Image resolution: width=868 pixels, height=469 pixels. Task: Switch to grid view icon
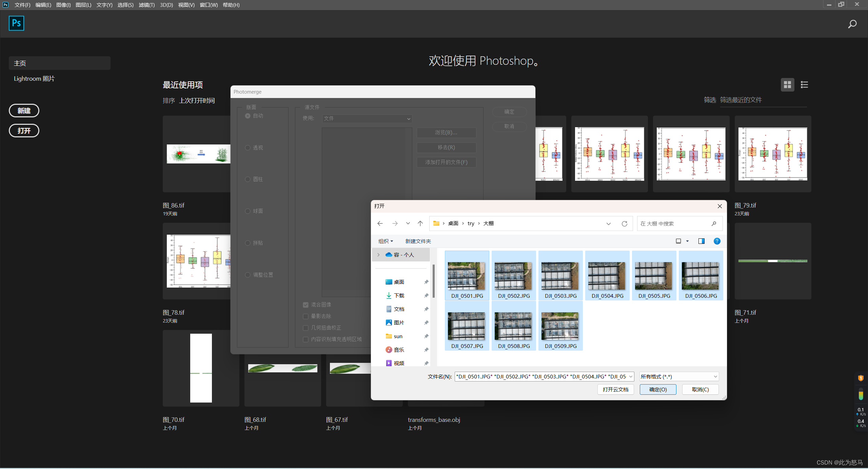coord(787,85)
